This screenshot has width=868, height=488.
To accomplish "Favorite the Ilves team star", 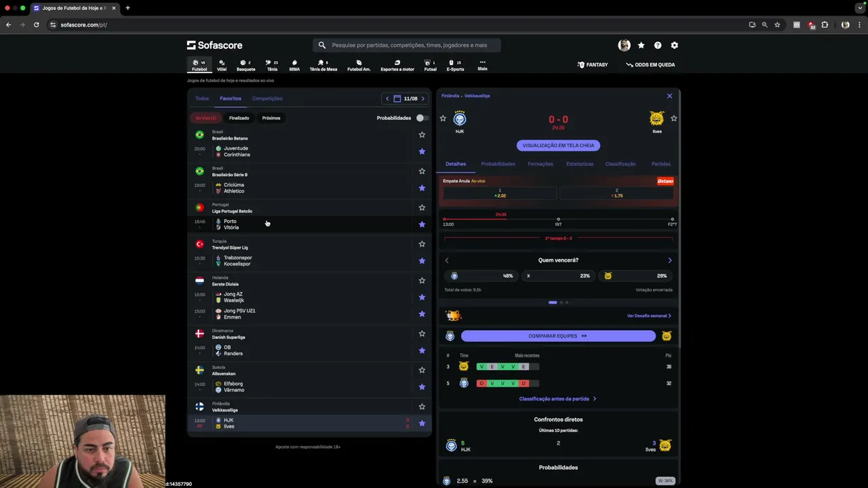I will point(673,119).
